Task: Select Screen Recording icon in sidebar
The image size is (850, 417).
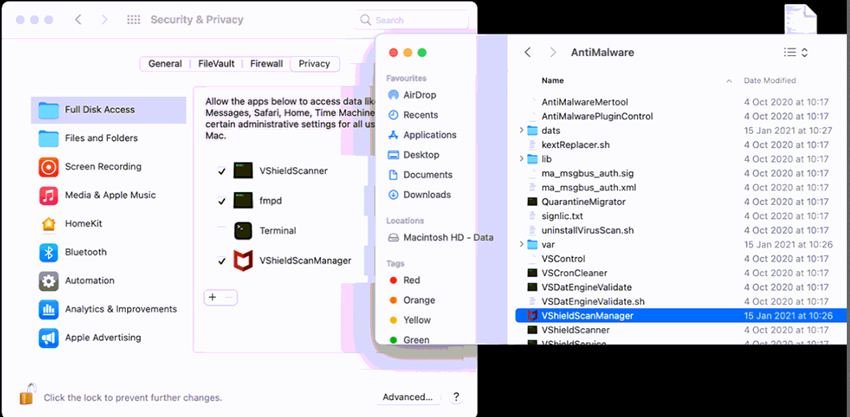Action: [x=48, y=167]
